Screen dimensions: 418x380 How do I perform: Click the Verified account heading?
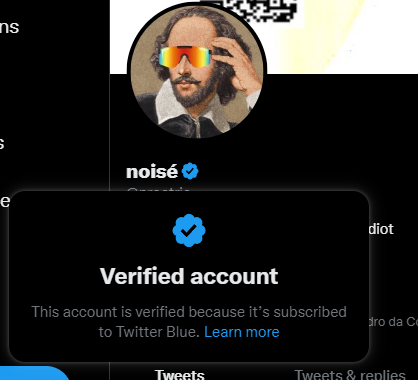coord(189,276)
